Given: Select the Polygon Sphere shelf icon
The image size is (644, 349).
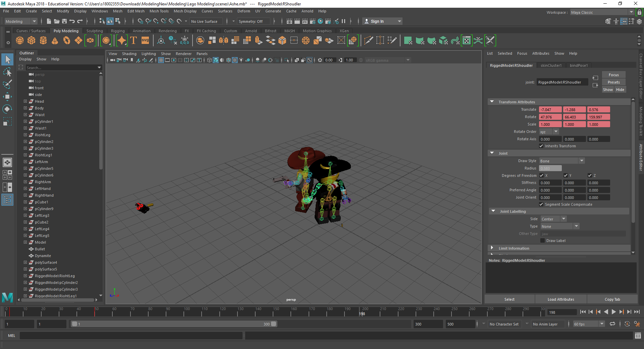Looking at the screenshot, I should pyautogui.click(x=20, y=41).
